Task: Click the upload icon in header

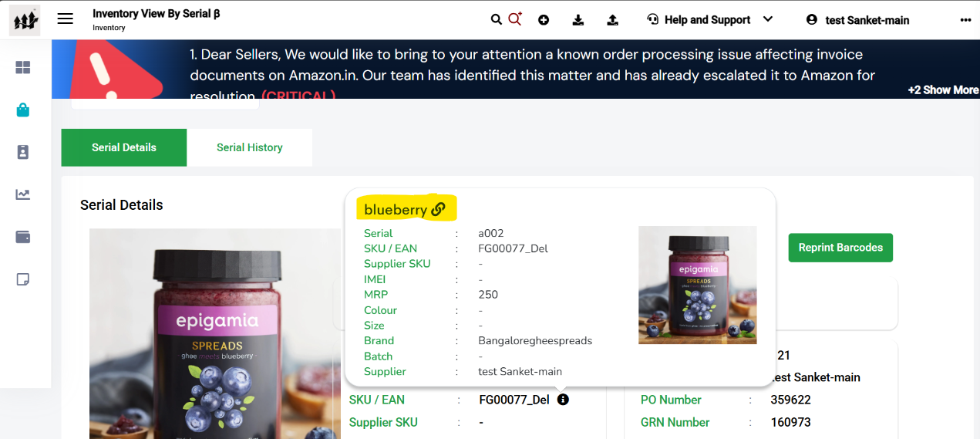Action: 613,20
